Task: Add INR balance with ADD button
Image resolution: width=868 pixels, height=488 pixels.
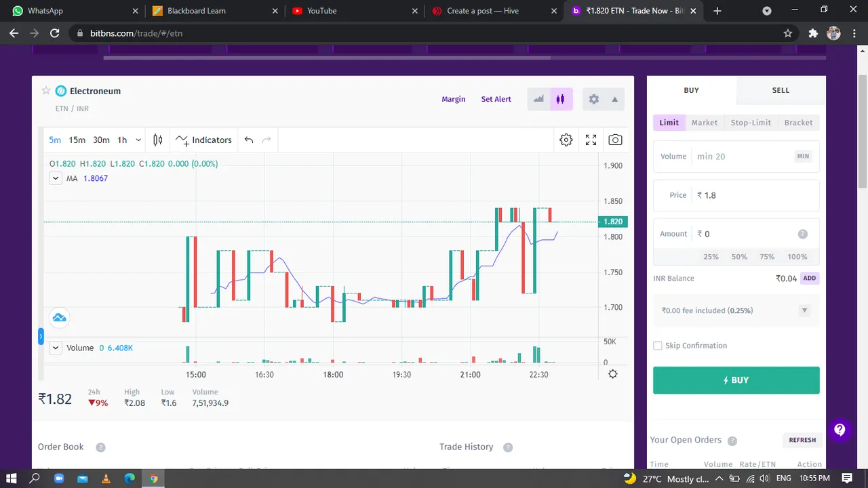Action: [810, 278]
